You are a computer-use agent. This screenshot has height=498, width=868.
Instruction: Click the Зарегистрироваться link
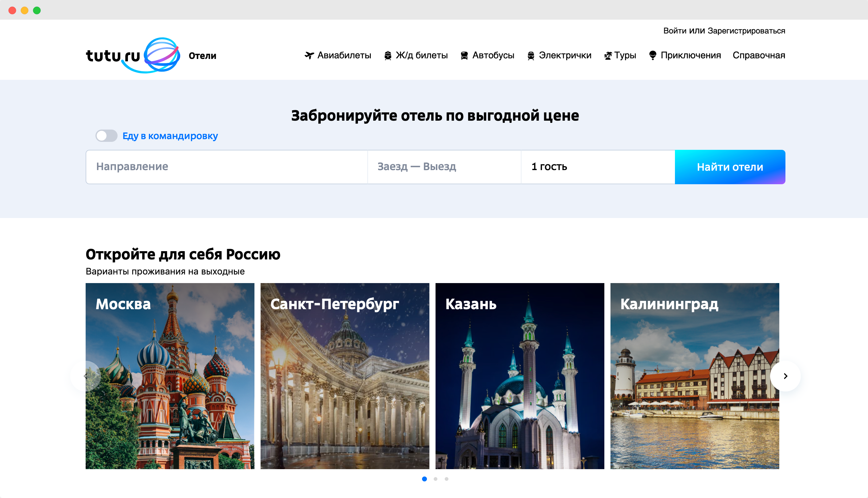(x=746, y=31)
